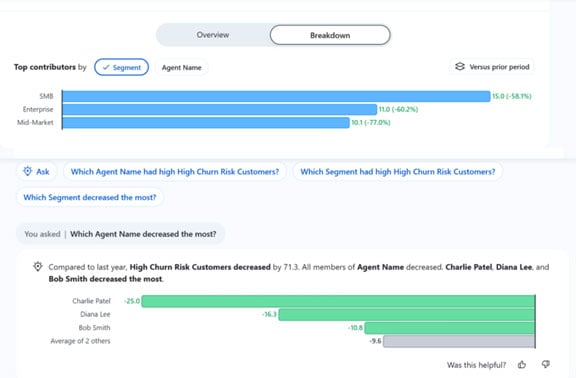Click the insight lightbulb icon beside the answer
The width and height of the screenshot is (576, 378).
pos(38,266)
